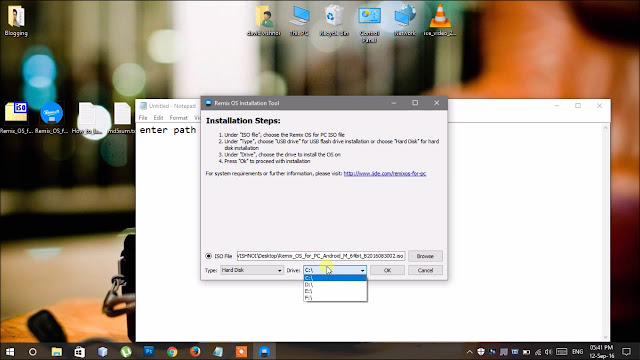Open Notepad Edit menu
This screenshot has height=360, width=640.
coord(158,118)
